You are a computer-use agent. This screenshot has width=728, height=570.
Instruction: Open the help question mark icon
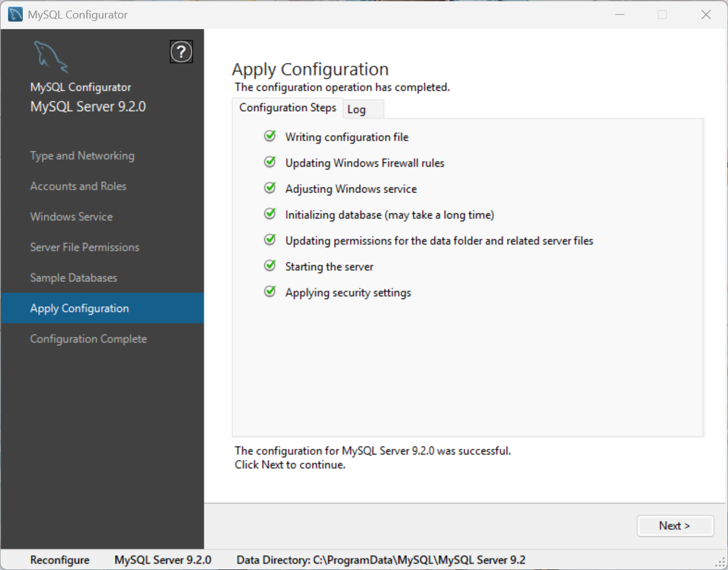coord(181,52)
